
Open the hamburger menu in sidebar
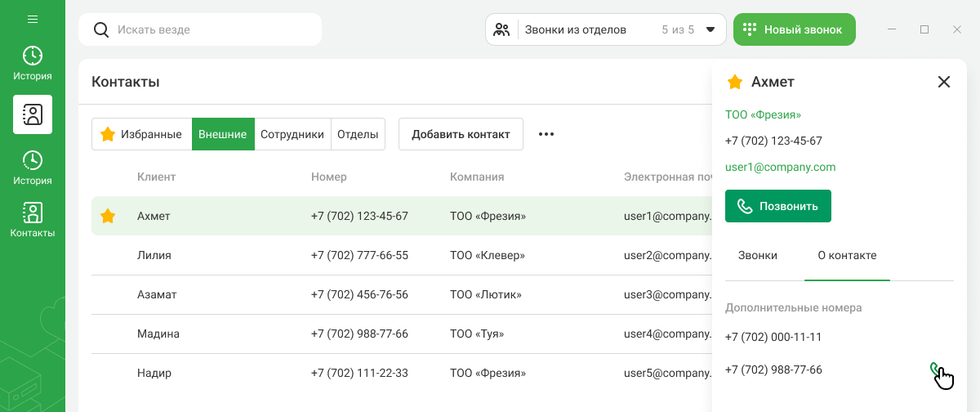33,19
